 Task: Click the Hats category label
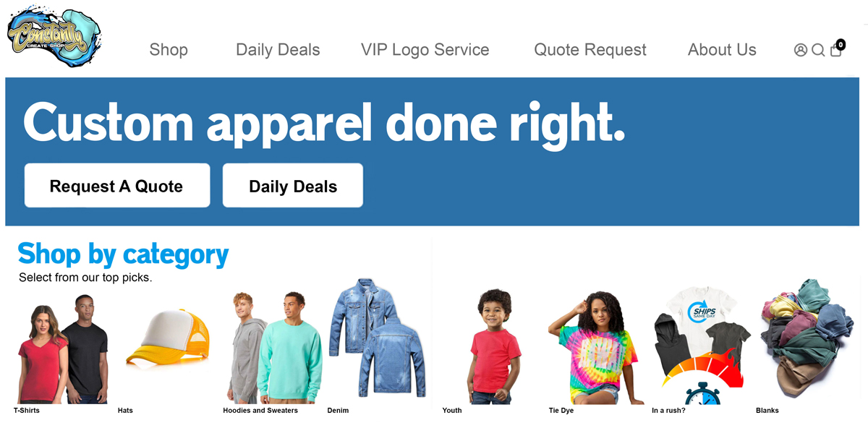125,411
